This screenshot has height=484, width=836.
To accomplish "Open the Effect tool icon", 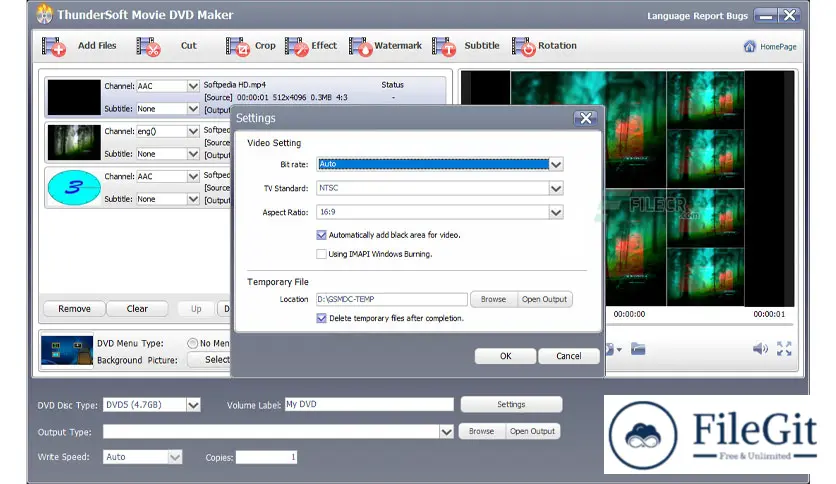I will (297, 46).
